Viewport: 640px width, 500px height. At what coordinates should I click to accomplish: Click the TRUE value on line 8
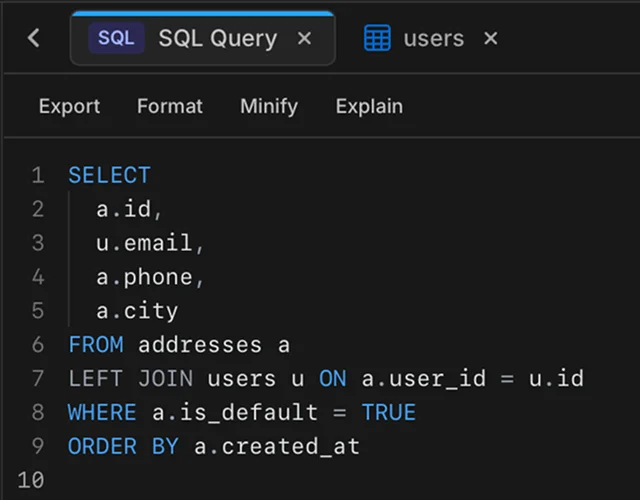pyautogui.click(x=389, y=412)
